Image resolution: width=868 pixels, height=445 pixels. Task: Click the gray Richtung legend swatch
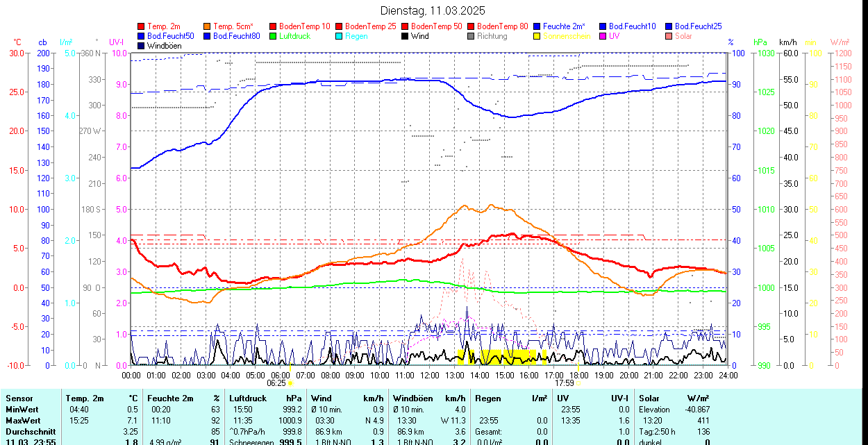[471, 35]
